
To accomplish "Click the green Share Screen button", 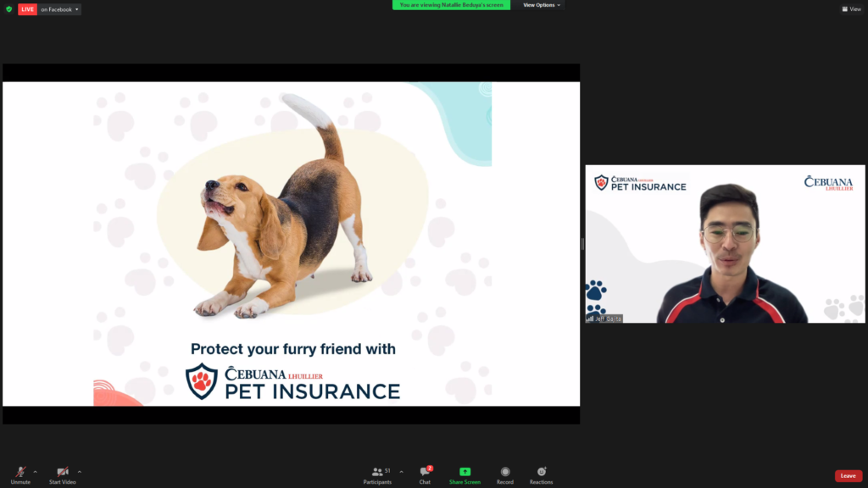I will click(x=465, y=475).
